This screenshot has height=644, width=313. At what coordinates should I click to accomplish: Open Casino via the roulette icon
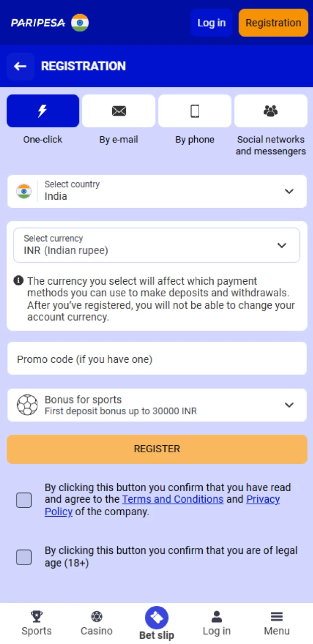[96, 615]
